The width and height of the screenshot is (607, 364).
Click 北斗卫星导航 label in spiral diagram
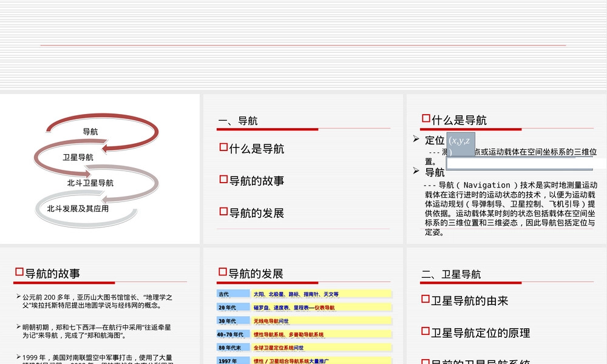(x=90, y=183)
